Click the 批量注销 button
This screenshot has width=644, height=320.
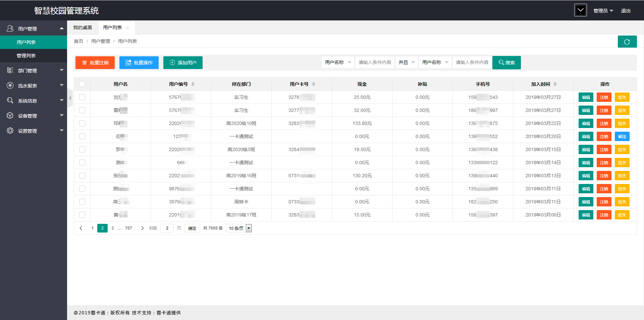tap(95, 63)
